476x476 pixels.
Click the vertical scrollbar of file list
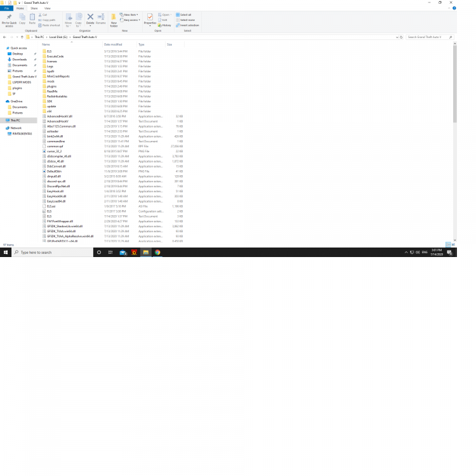(x=455, y=84)
